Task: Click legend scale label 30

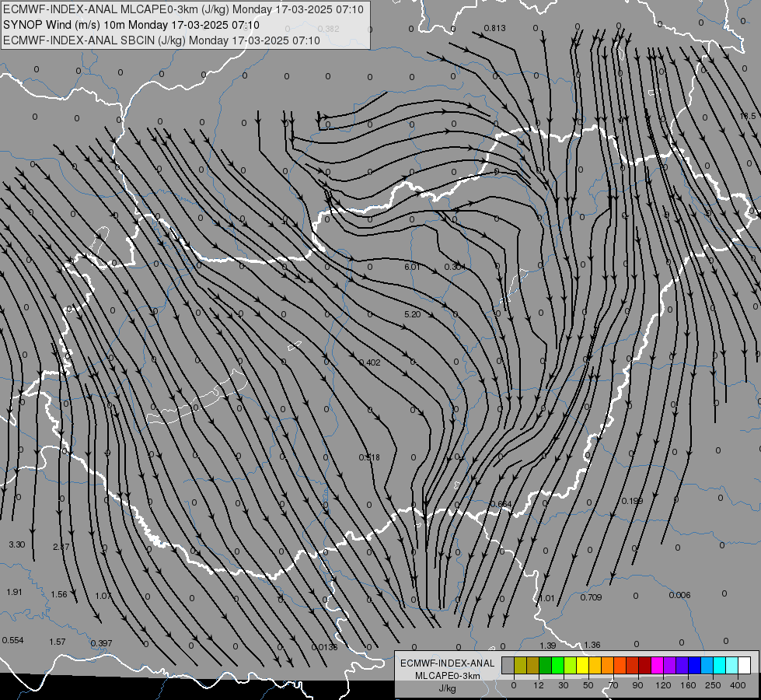Action: pos(563,685)
